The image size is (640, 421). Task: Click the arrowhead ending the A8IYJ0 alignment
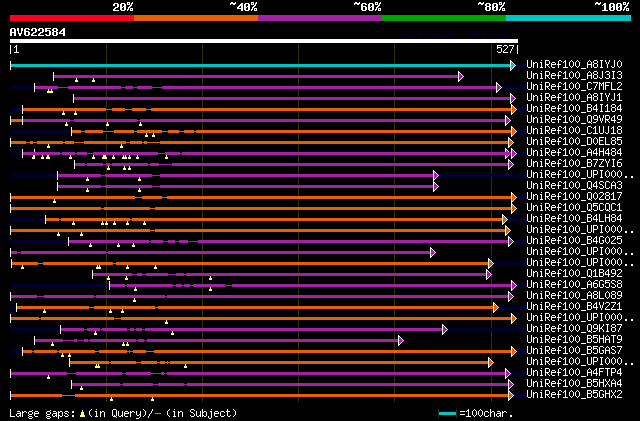(x=513, y=65)
